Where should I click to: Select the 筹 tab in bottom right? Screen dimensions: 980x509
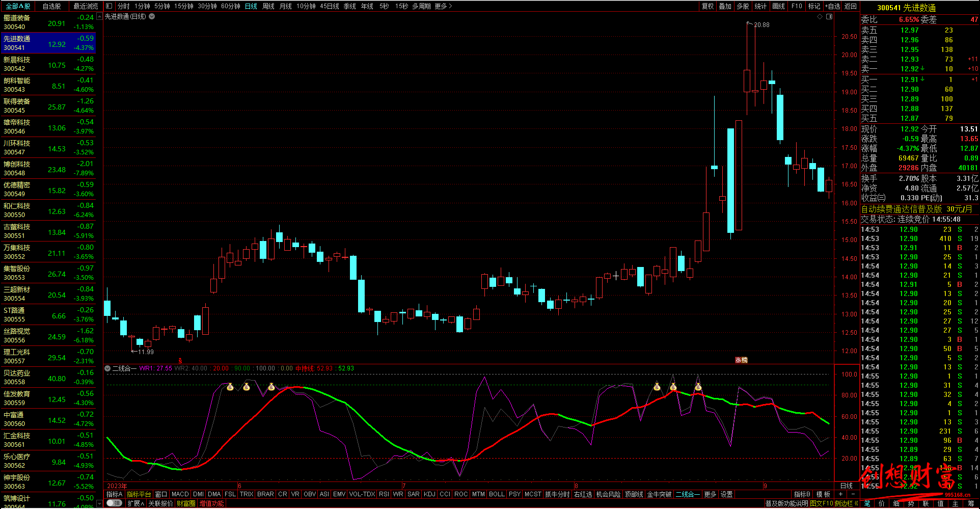point(971,503)
